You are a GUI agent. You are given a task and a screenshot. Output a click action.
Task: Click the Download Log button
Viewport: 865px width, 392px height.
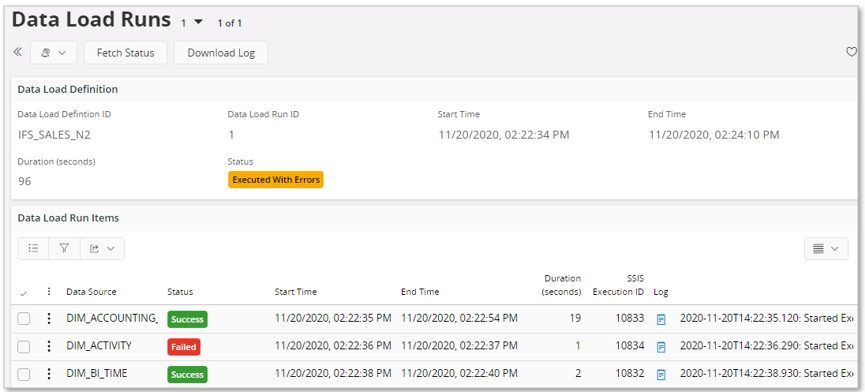point(221,53)
